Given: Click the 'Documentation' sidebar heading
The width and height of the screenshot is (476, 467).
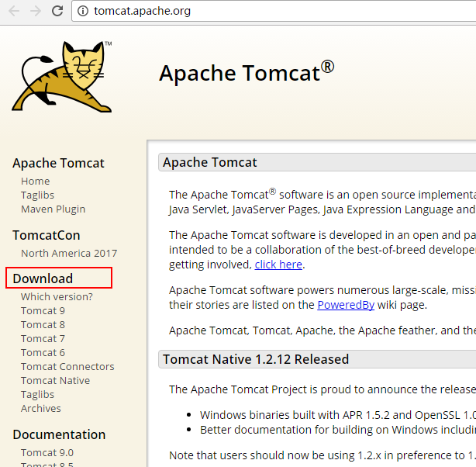Looking at the screenshot, I should [x=59, y=434].
